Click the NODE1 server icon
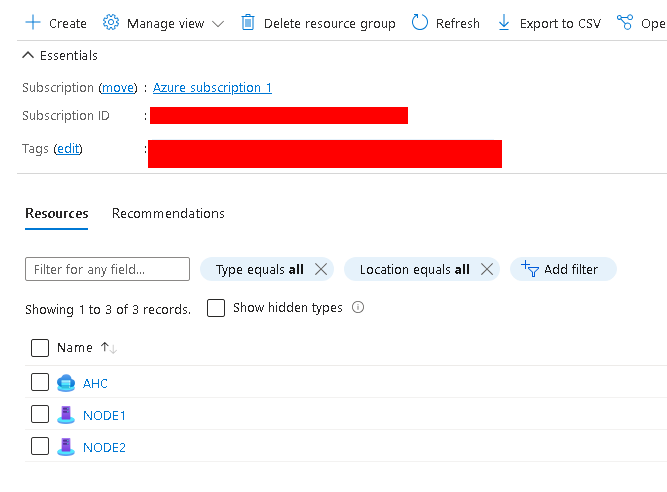The height and width of the screenshot is (492, 667). tap(66, 415)
